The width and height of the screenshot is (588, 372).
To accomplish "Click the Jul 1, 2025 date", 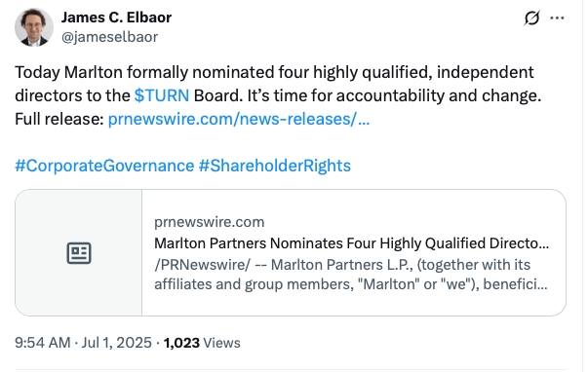I will coord(116,343).
